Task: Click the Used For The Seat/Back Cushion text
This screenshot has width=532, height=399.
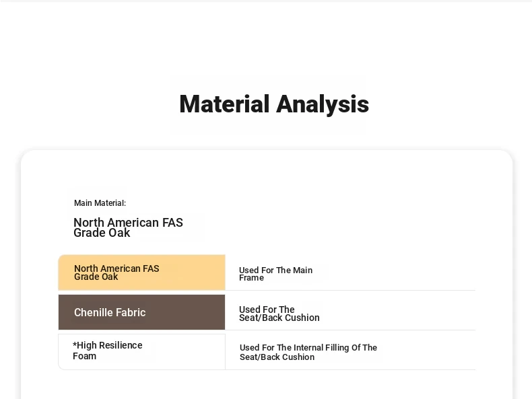Action: 279,314
